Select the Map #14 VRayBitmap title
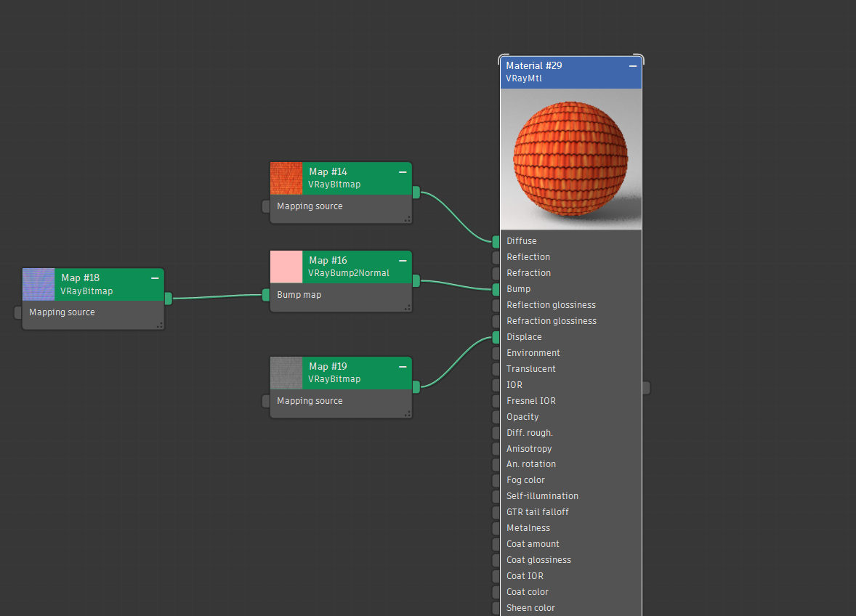The image size is (856, 616). click(x=334, y=185)
